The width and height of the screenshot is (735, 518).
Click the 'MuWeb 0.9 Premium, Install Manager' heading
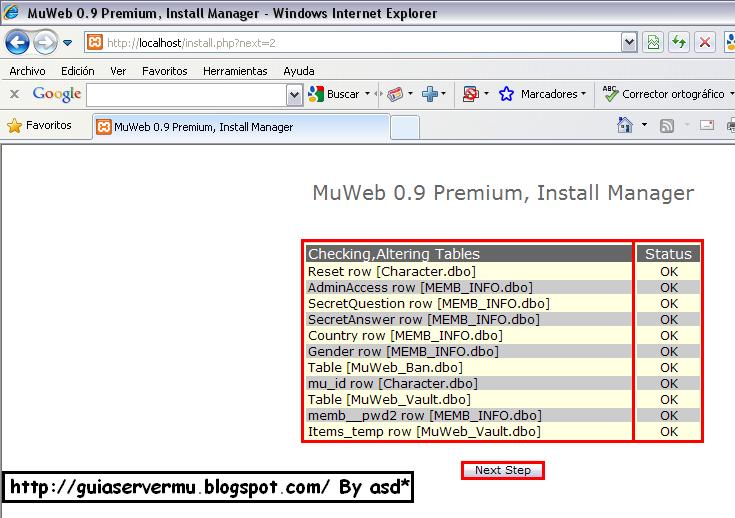503,193
